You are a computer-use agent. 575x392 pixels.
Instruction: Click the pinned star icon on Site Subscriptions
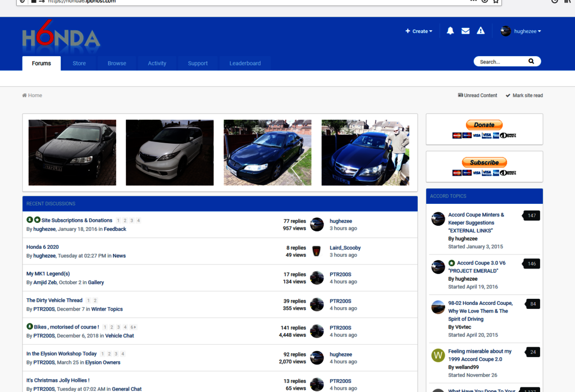pos(37,220)
